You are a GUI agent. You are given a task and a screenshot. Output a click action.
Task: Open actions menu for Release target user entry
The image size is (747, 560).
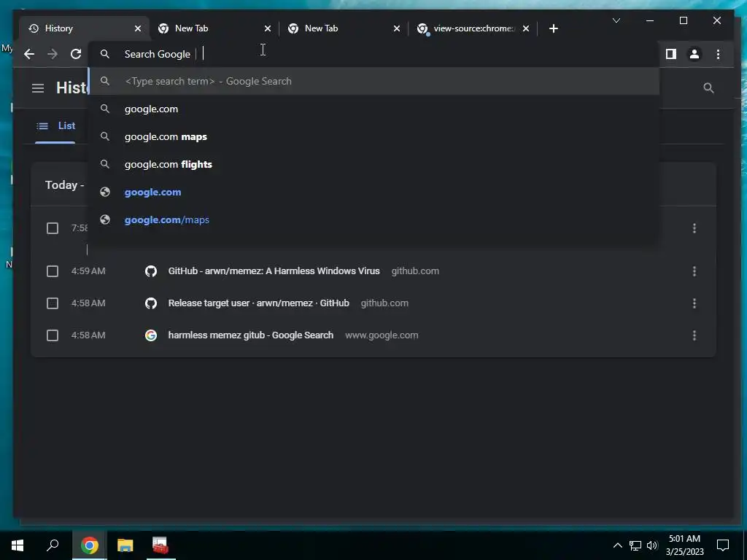[x=694, y=303]
